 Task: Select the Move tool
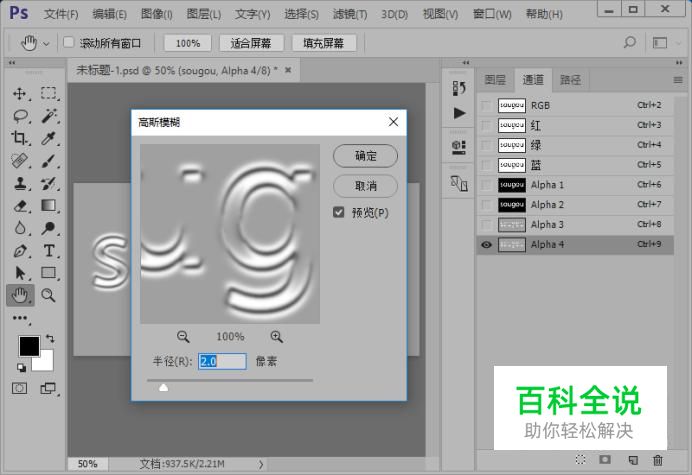[20, 94]
